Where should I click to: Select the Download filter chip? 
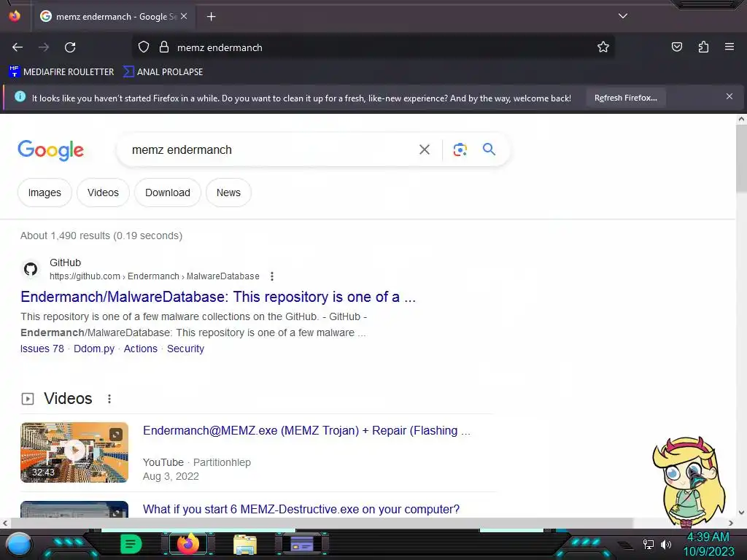168,192
